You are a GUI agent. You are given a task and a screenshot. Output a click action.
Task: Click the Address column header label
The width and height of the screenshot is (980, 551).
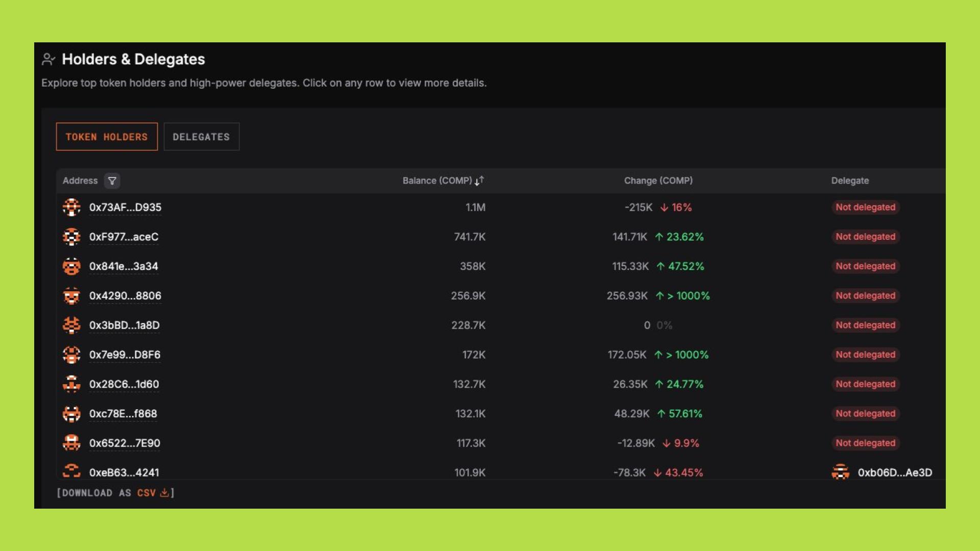(x=80, y=181)
